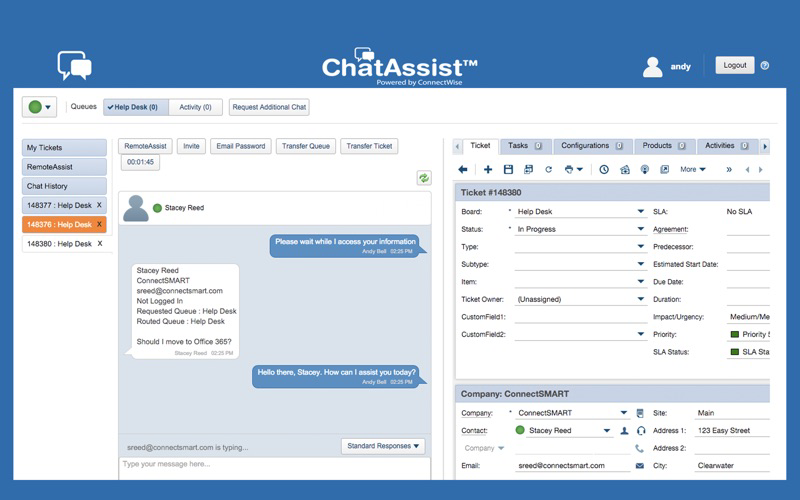The image size is (800, 500).
Task: Click the light bulb knowledge icon
Action: 645,169
